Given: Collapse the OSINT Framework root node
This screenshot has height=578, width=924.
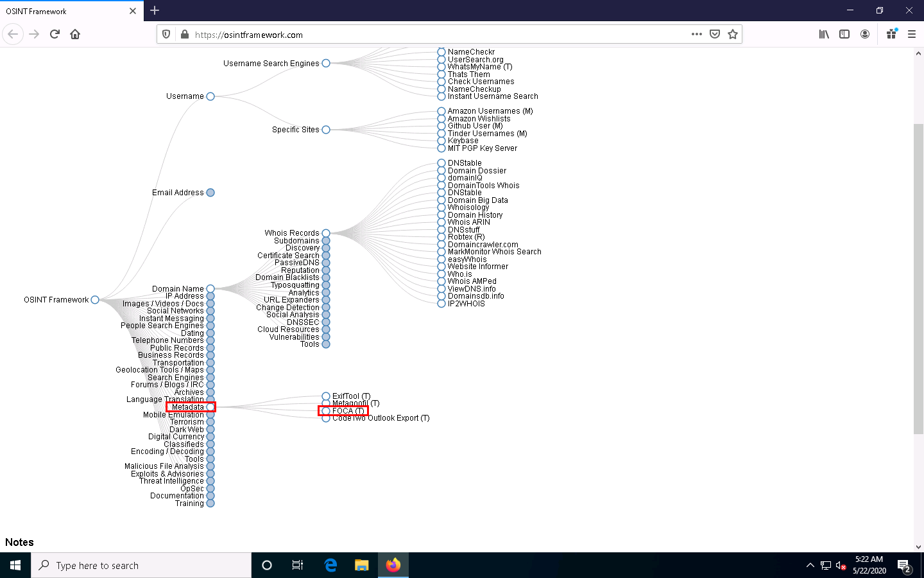Looking at the screenshot, I should point(95,300).
